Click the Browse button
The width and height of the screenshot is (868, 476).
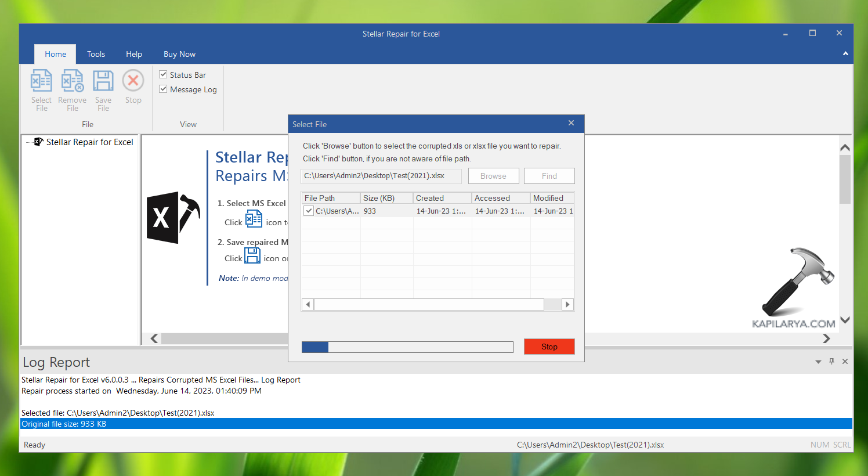point(493,176)
